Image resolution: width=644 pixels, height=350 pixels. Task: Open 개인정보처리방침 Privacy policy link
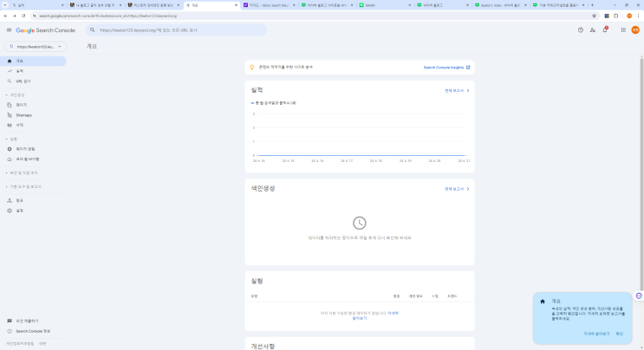coord(20,344)
